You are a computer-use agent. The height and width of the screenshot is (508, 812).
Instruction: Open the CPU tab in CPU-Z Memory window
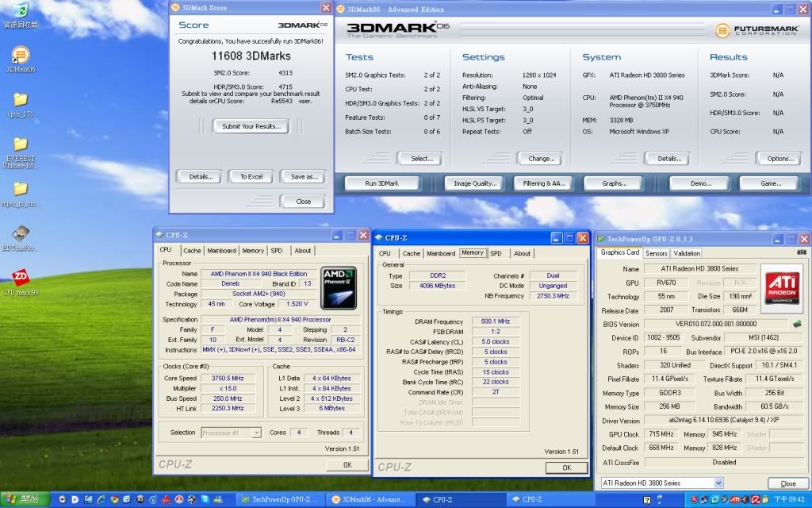pos(385,253)
